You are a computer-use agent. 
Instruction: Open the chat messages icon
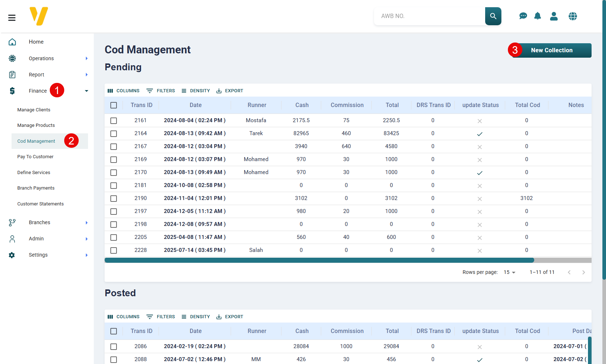(x=523, y=16)
